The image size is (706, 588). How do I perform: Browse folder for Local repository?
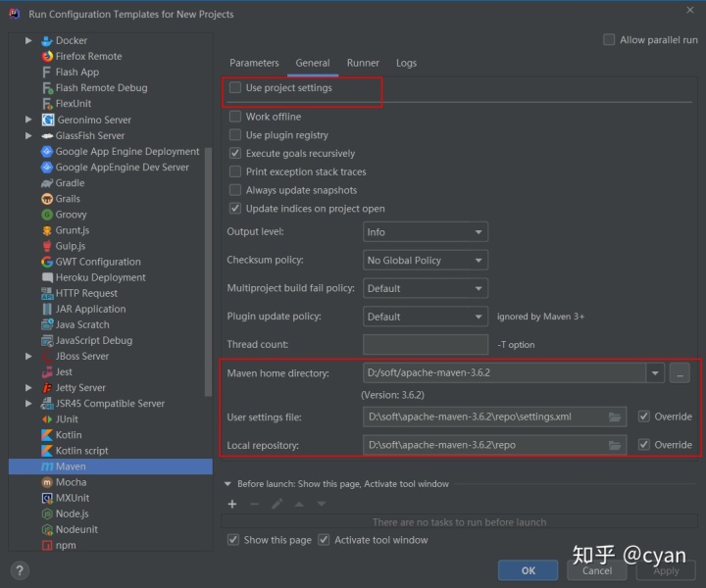[x=615, y=445]
